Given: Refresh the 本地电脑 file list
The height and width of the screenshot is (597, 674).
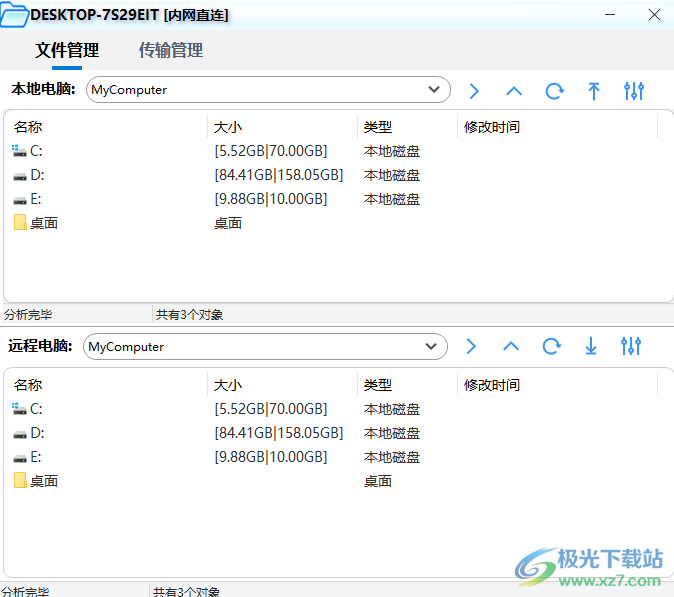Looking at the screenshot, I should click(555, 91).
